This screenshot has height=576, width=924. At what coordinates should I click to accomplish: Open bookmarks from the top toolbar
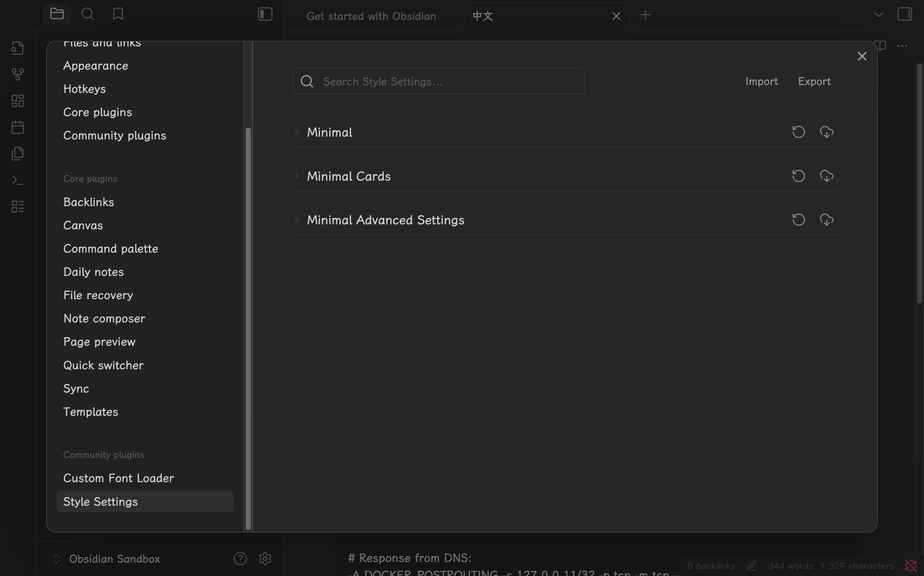118,14
